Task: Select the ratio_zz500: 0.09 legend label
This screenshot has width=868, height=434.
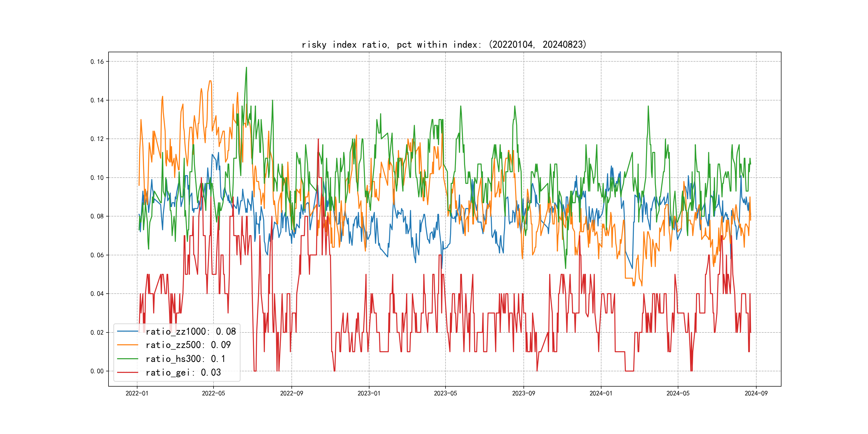Action: pyautogui.click(x=188, y=345)
